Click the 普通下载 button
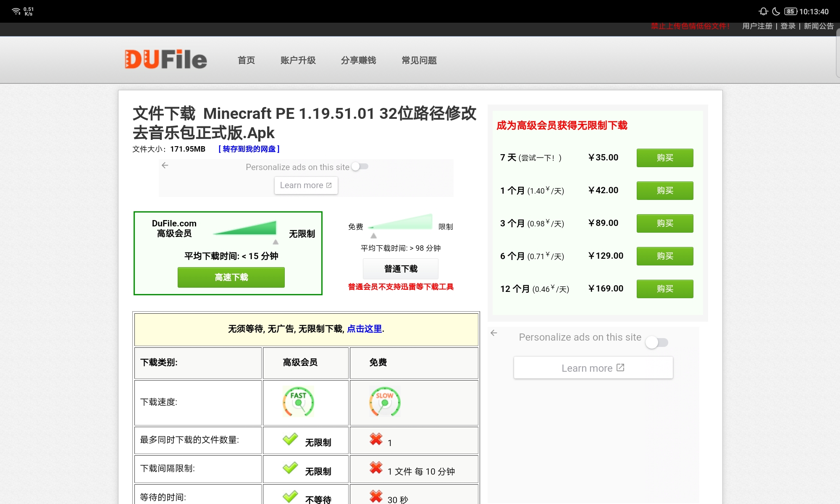This screenshot has width=840, height=504. (x=401, y=269)
